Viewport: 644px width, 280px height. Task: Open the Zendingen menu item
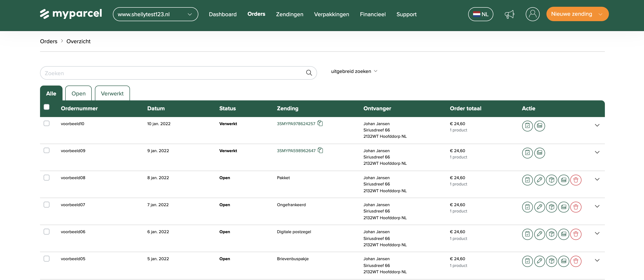pyautogui.click(x=289, y=14)
